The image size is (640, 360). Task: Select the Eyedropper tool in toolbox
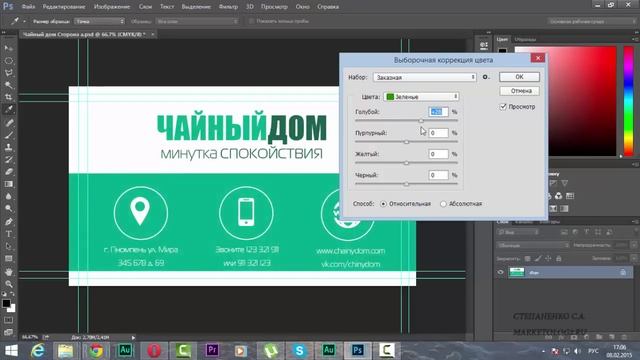point(9,109)
